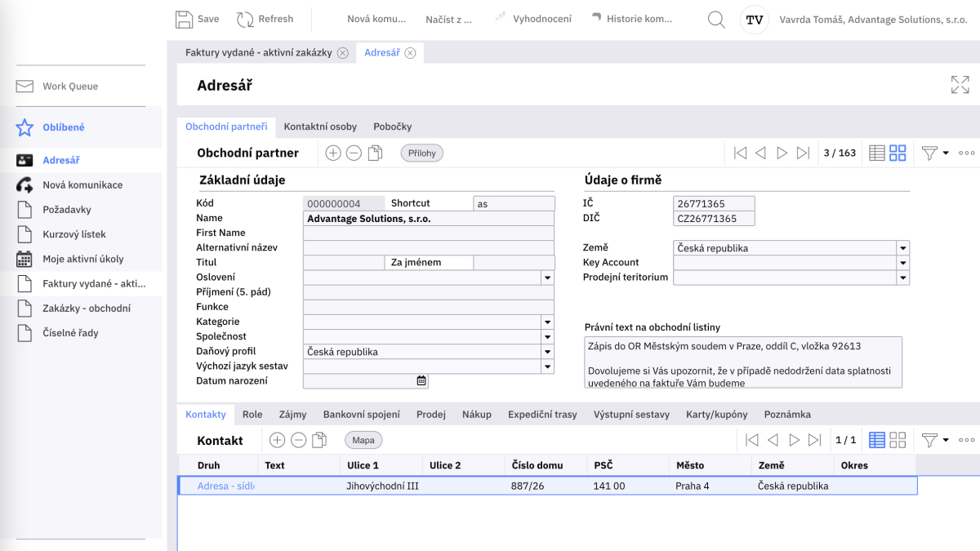Open the search magnifier icon
Image resolution: width=980 pixels, height=551 pixels.
coord(716,20)
